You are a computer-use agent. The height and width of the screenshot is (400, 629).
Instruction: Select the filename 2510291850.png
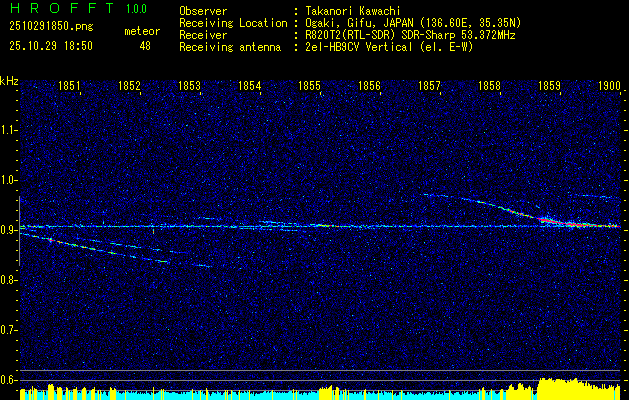click(51, 27)
